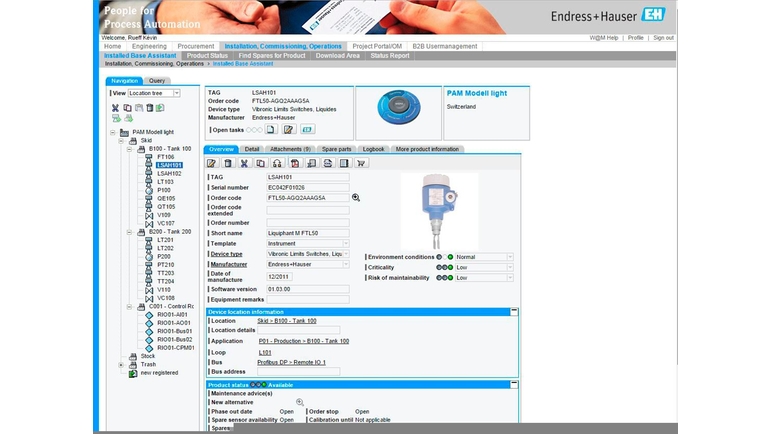Open Find Spares for Product submenu

pos(272,56)
